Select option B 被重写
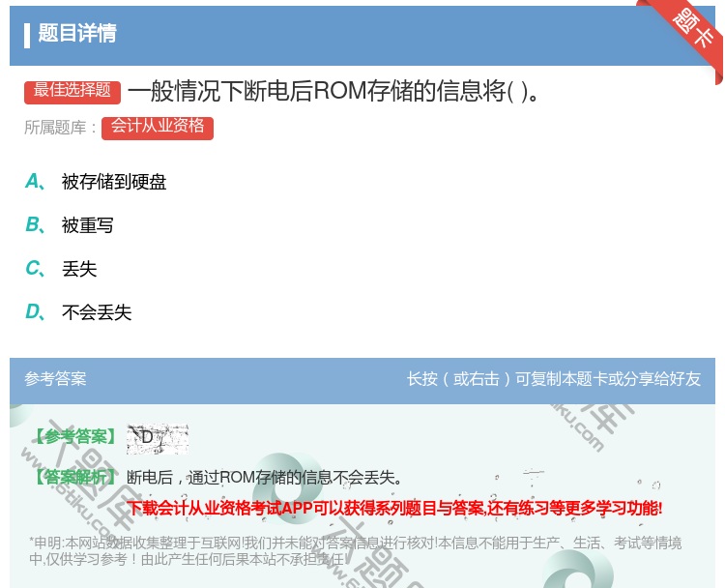Screen dimensions: 725x588 70,225
